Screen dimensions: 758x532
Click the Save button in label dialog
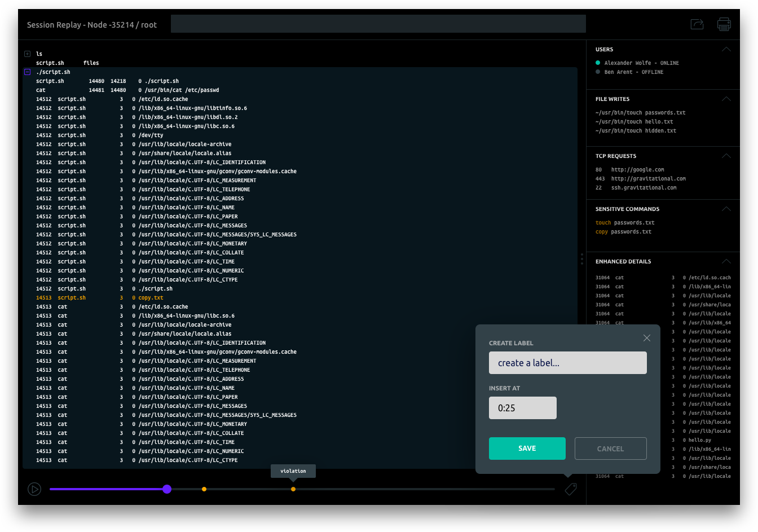527,449
